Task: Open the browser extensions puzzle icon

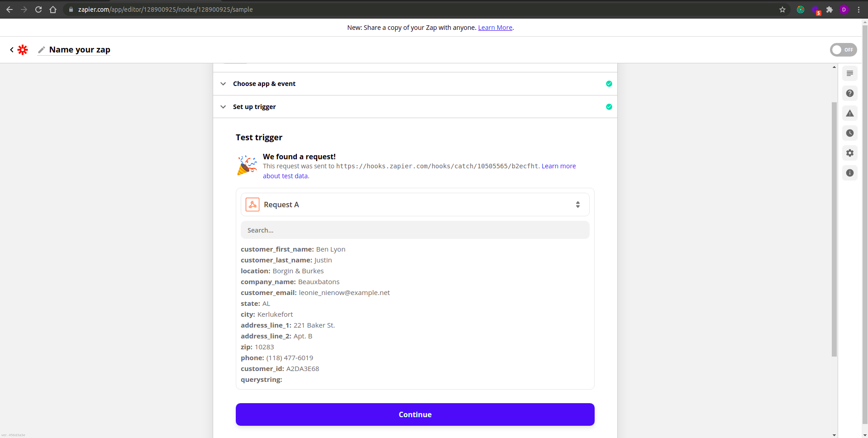Action: click(x=830, y=10)
